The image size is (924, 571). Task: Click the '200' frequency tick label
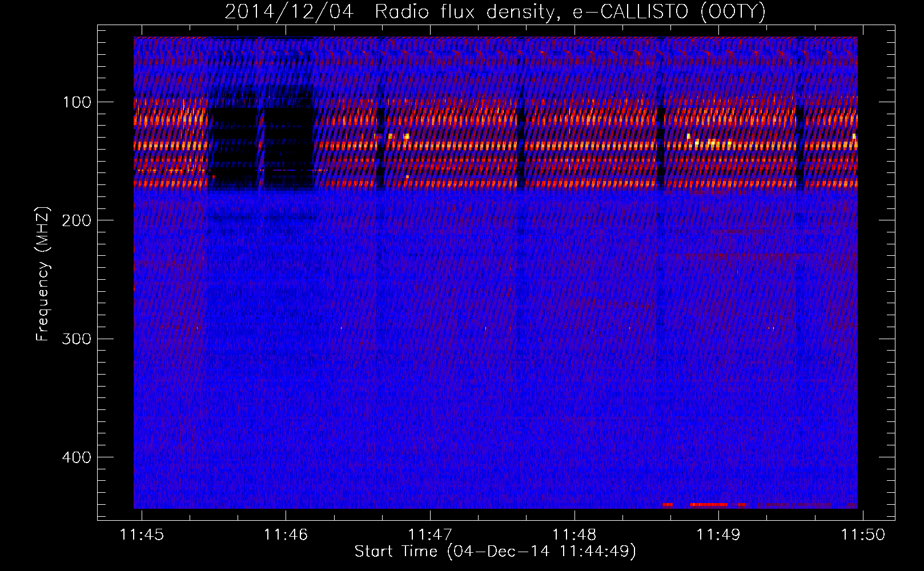(77, 220)
